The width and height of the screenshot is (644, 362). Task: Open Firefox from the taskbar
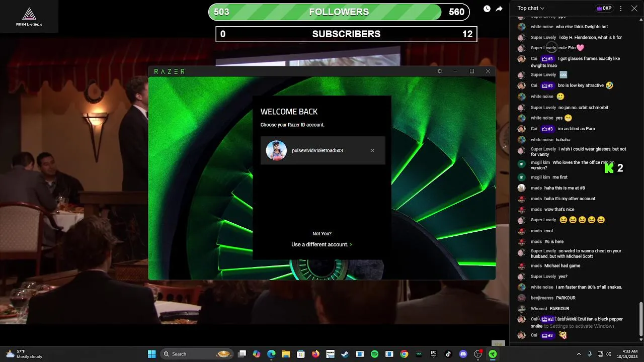pos(315,354)
